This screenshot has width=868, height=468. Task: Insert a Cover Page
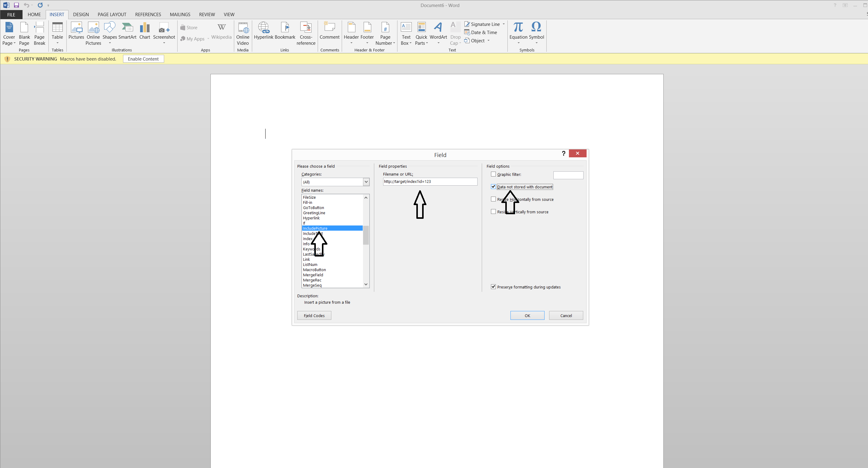[x=9, y=33]
